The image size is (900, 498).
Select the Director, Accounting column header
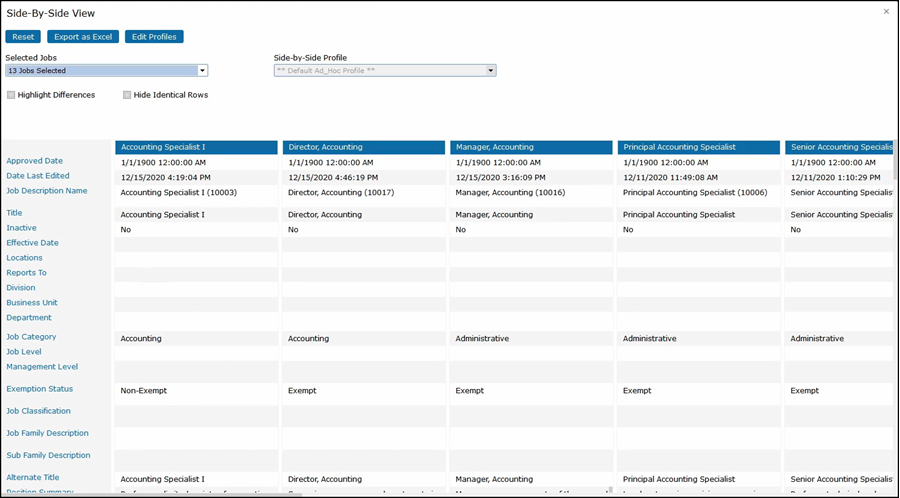tap(363, 147)
